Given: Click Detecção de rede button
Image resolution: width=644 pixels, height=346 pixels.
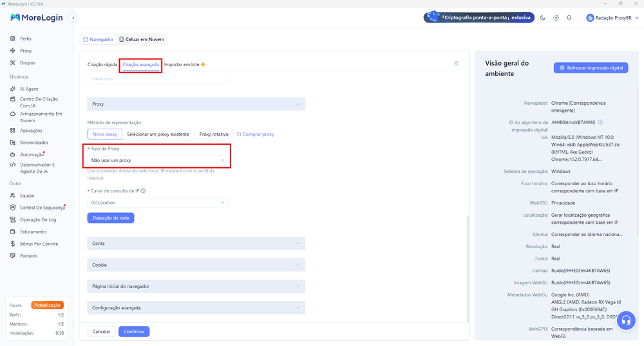Looking at the screenshot, I should tap(111, 218).
